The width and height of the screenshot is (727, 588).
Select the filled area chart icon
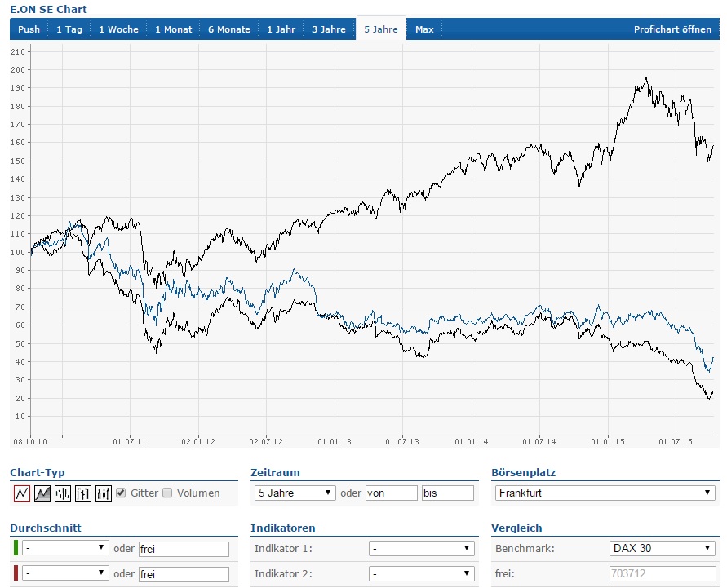point(42,493)
